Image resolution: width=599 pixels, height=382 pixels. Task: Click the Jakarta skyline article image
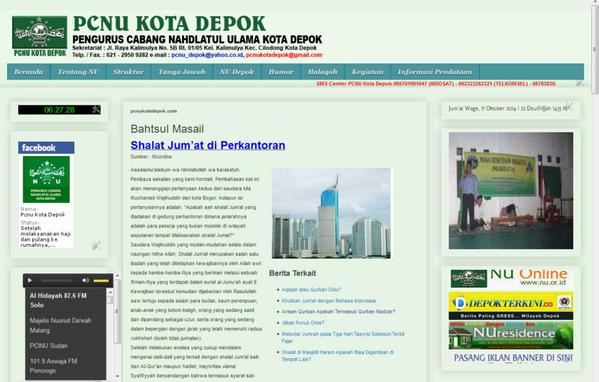pos(331,213)
